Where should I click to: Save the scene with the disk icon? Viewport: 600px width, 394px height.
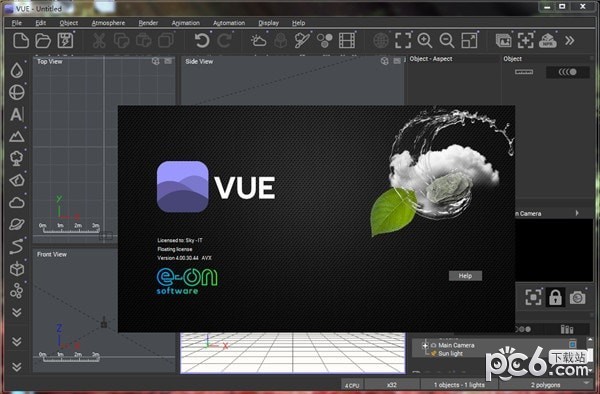(65, 41)
